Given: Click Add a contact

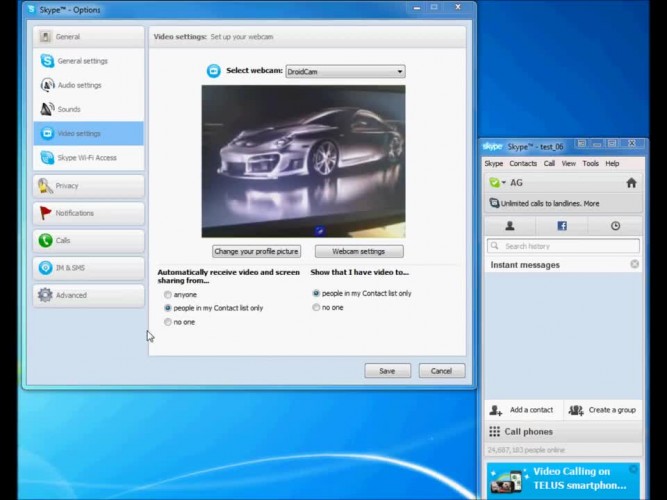Looking at the screenshot, I should pos(522,410).
